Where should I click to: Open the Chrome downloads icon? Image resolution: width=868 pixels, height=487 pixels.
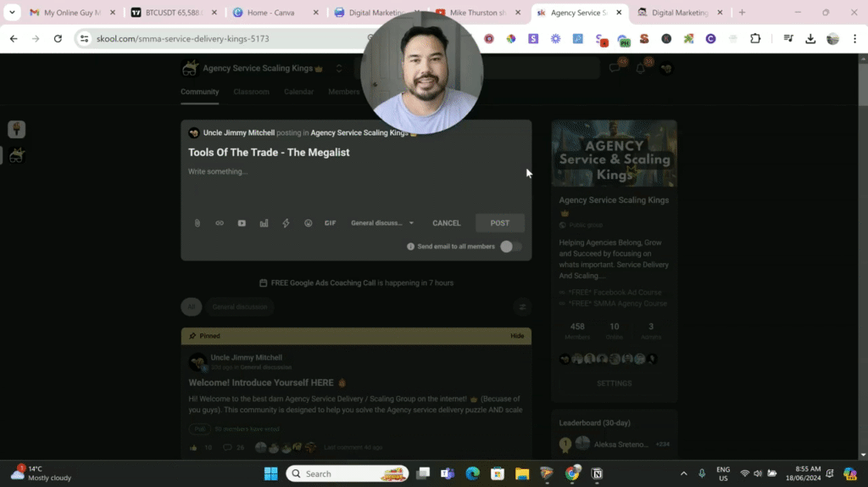click(810, 39)
